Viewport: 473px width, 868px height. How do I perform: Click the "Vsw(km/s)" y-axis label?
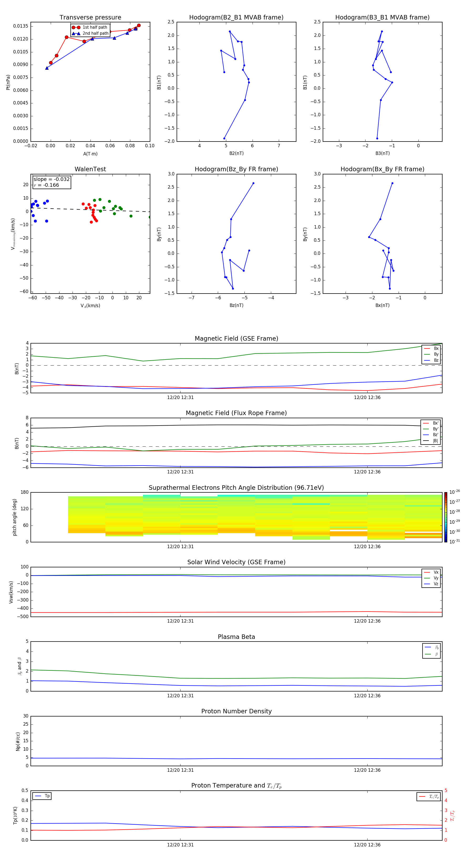click(x=11, y=592)
